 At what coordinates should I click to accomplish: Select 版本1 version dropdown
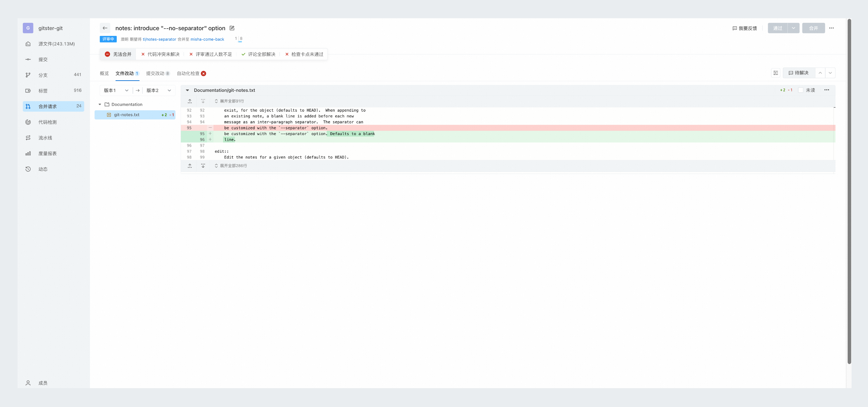point(115,90)
